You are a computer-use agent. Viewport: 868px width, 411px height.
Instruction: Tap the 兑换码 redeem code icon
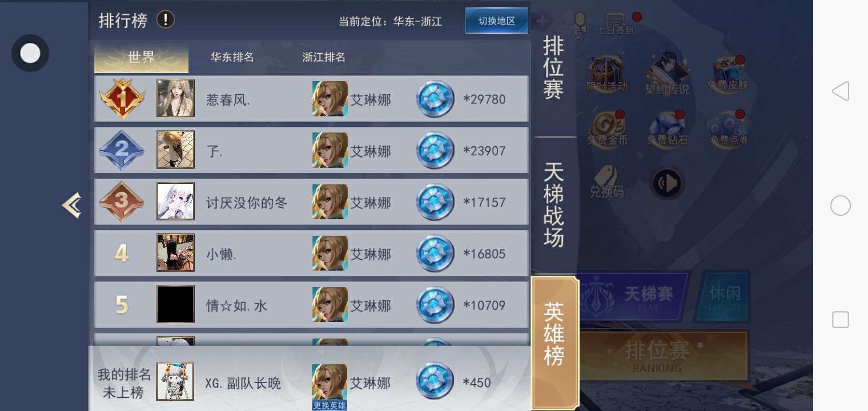point(606,182)
